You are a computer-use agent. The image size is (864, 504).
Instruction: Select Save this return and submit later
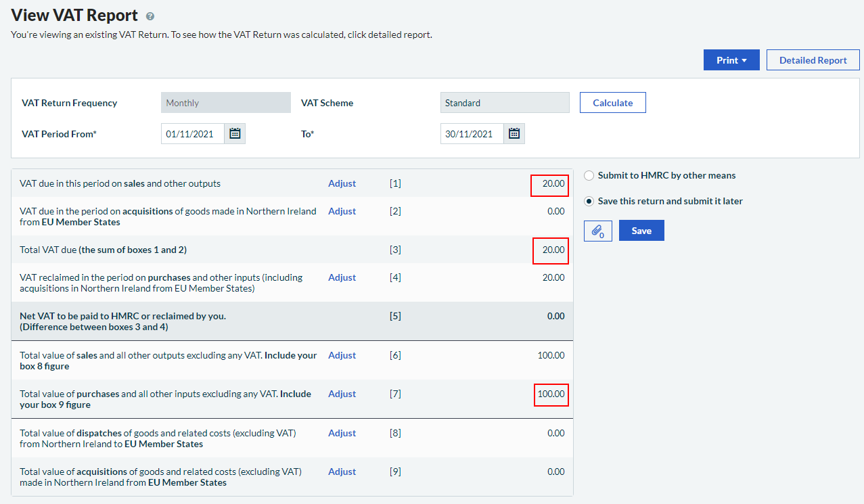[x=589, y=202]
